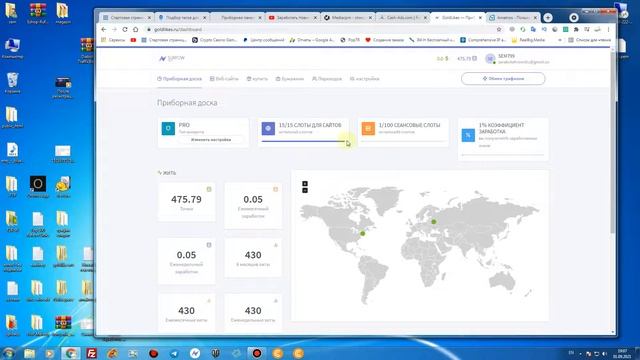Viewport: 640px width, 360px height.
Task: Click the Приборная доска page heading
Action: (187, 103)
